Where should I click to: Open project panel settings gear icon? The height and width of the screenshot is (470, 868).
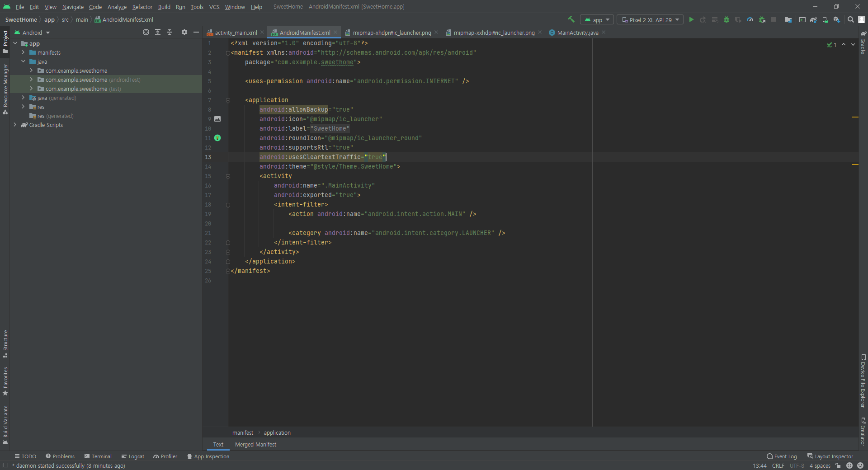pyautogui.click(x=184, y=32)
